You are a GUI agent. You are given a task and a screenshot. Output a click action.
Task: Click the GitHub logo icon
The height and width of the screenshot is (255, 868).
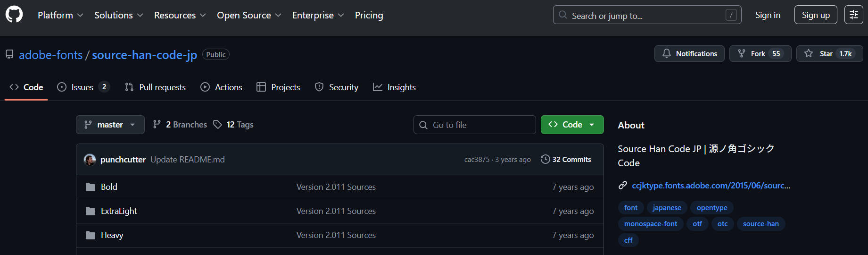14,15
